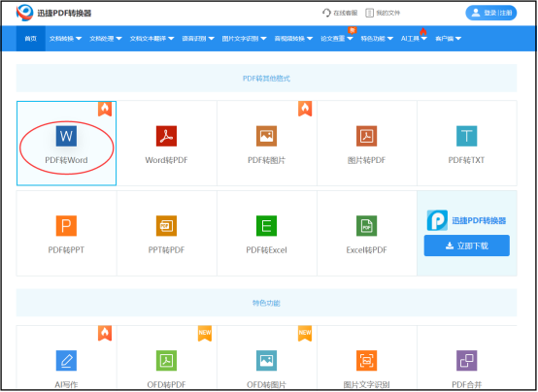
Task: Expand the 图片文字识别 navigation dropdown
Action: click(244, 39)
